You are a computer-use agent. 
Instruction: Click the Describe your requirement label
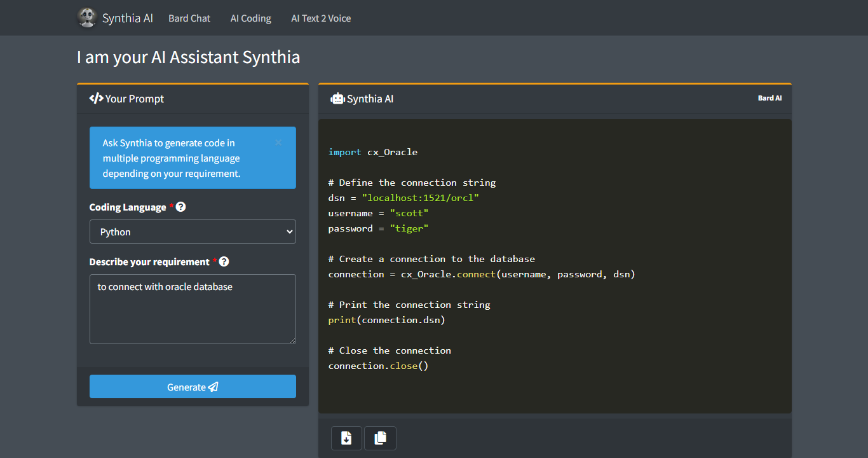149,262
